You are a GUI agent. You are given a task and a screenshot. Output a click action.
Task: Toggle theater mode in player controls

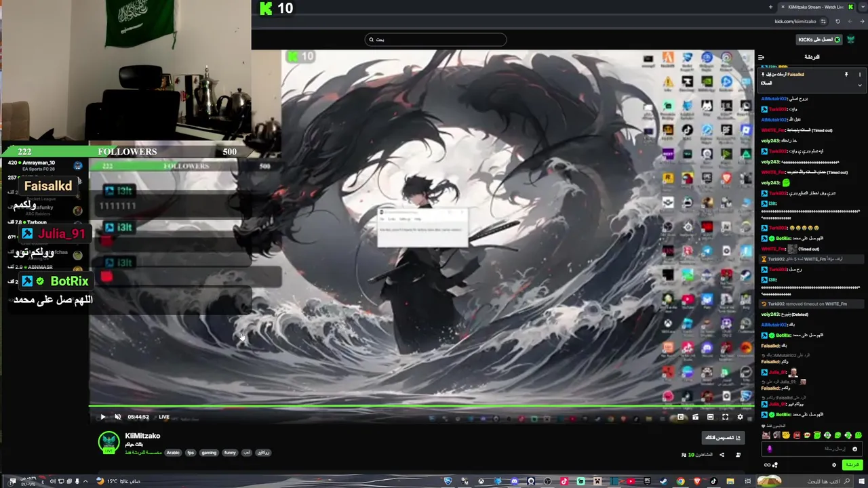point(710,417)
